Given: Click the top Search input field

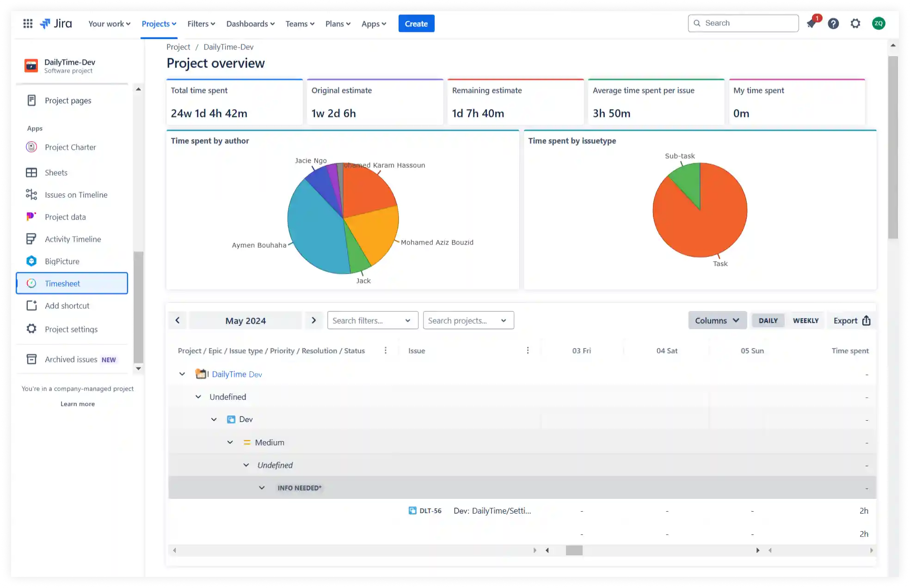Looking at the screenshot, I should [743, 23].
